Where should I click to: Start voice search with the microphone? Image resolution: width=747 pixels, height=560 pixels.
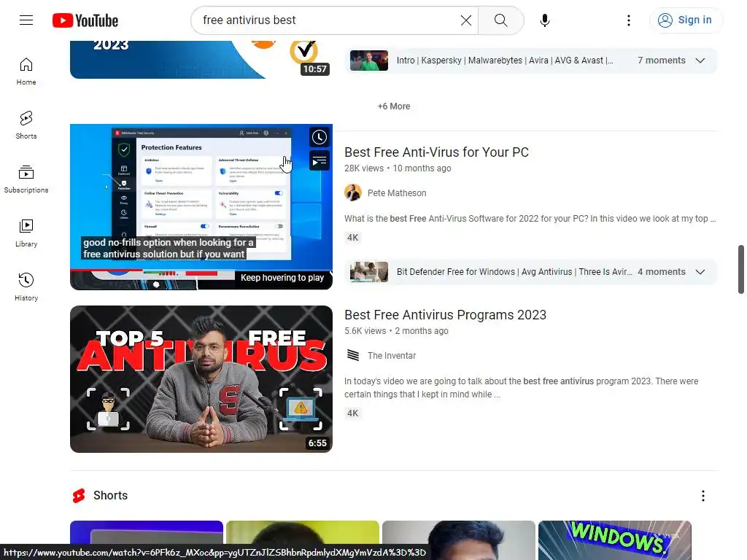pos(544,20)
